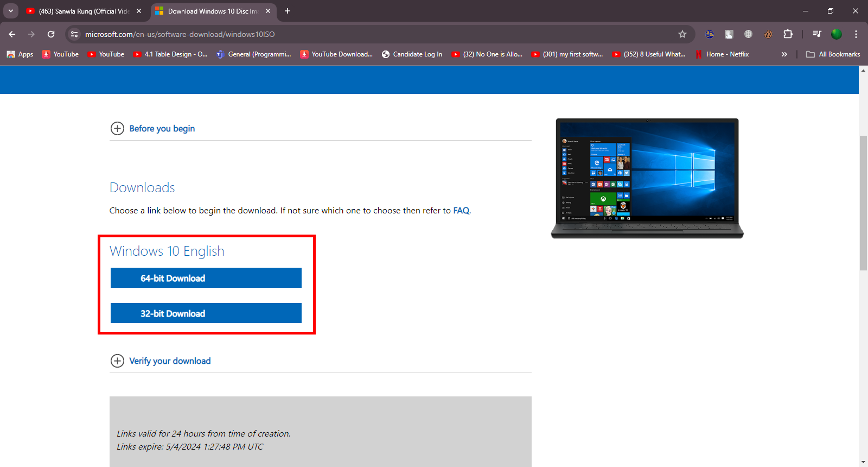This screenshot has width=868, height=467.
Task: Close the Download Windows 10 tab
Action: (268, 11)
